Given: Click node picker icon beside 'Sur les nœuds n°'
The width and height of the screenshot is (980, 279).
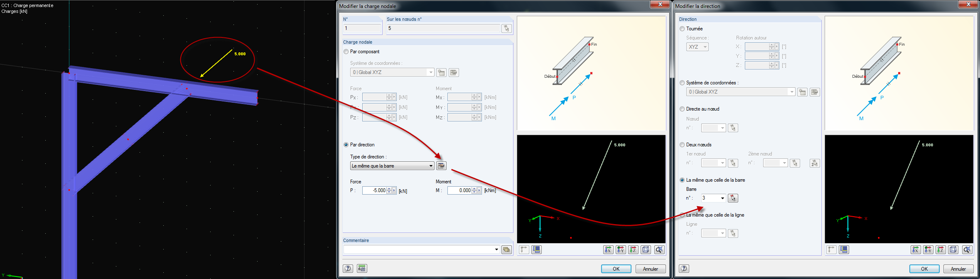Looking at the screenshot, I should click(x=506, y=28).
